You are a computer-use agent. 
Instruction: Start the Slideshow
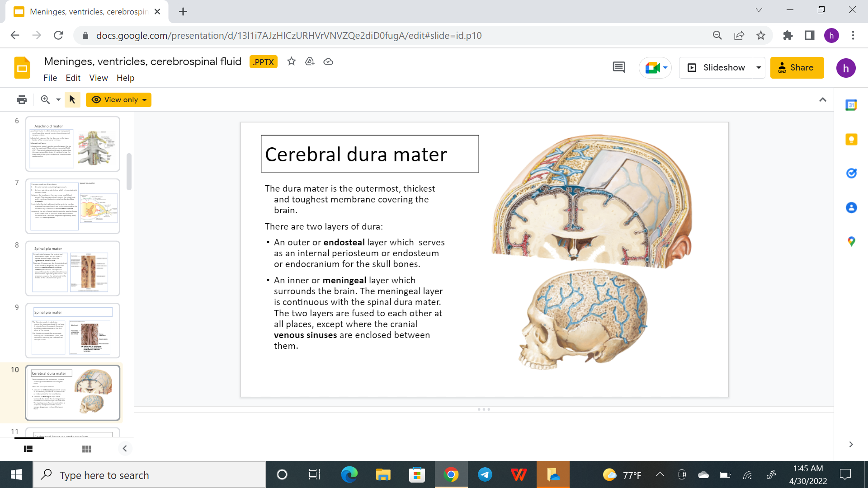click(x=716, y=68)
